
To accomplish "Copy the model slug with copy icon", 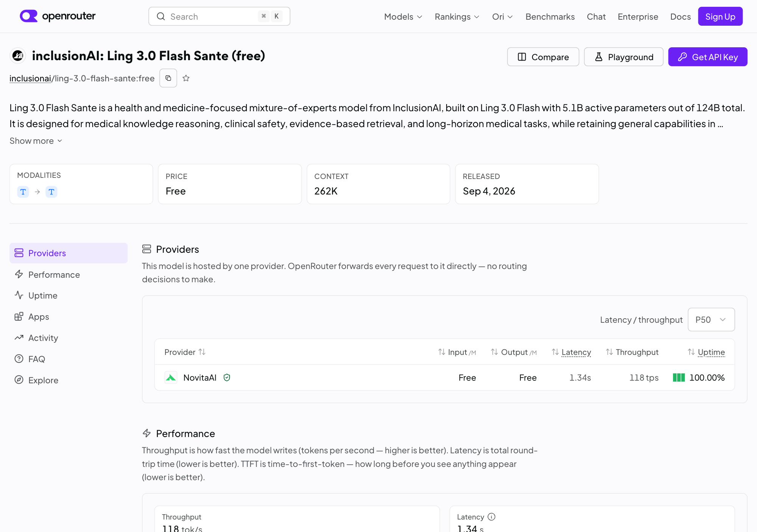I will 168,78.
